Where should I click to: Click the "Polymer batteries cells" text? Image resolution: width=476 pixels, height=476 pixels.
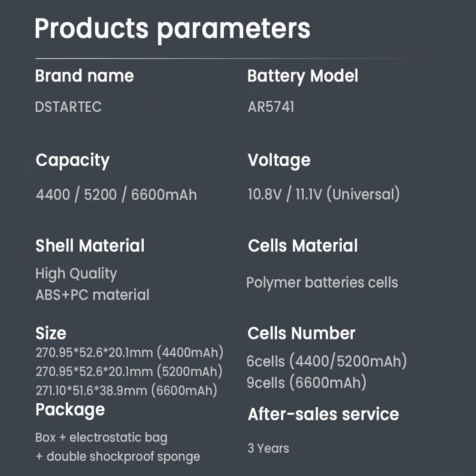(322, 282)
